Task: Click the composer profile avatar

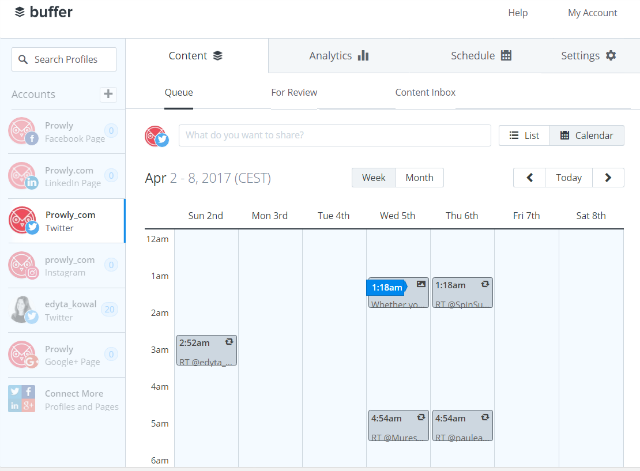Action: point(156,136)
